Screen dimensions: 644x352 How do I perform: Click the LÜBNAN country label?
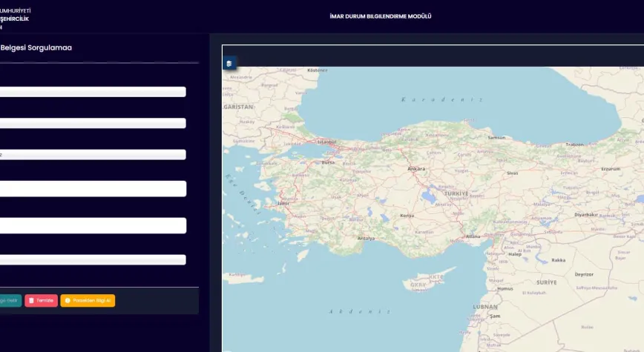coord(485,307)
